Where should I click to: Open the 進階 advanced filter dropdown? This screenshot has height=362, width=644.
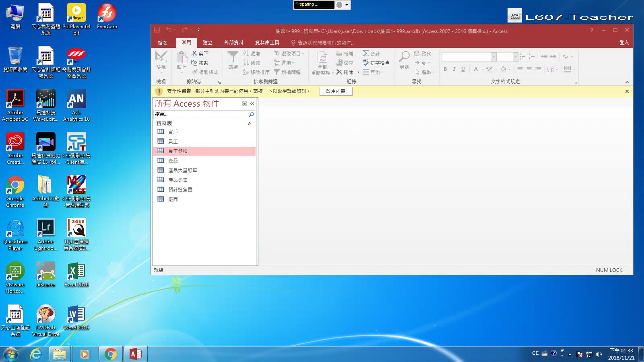pyautogui.click(x=284, y=63)
